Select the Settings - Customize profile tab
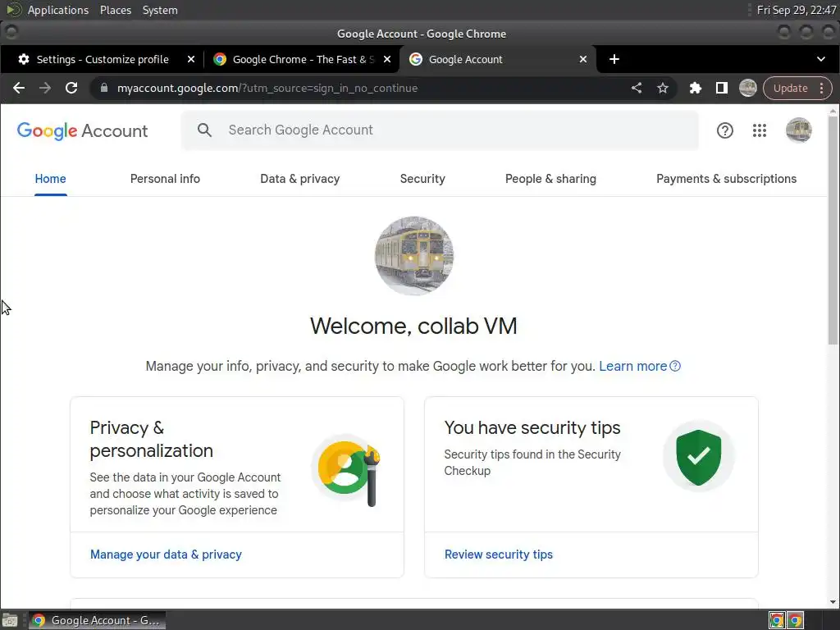Screen dimensions: 840x630 (x=102, y=59)
